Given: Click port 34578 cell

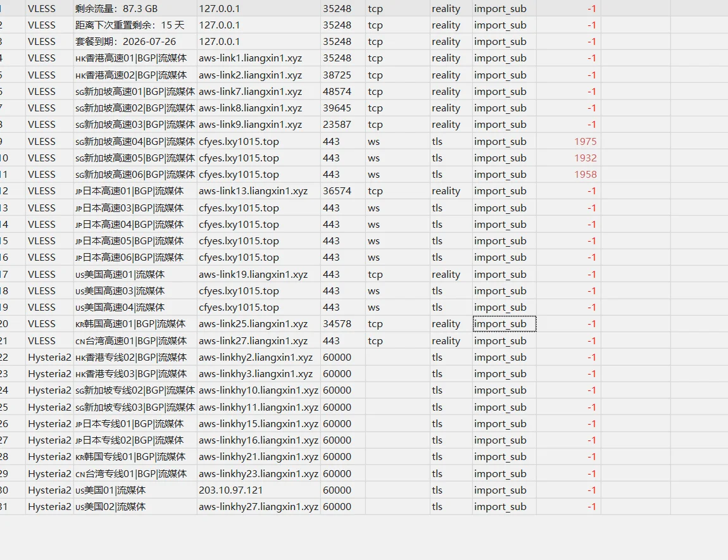Looking at the screenshot, I should tap(337, 324).
